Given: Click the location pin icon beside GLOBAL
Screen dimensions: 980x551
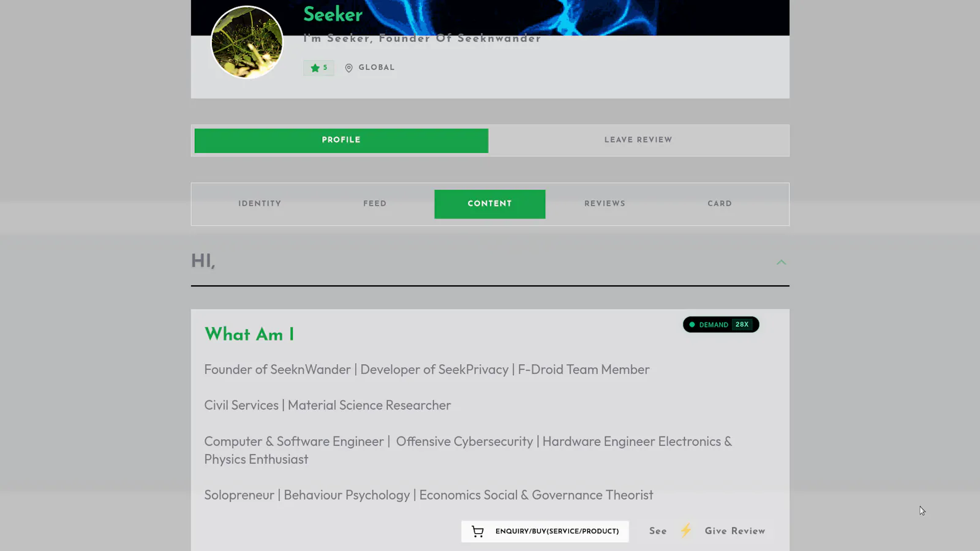Looking at the screenshot, I should [349, 68].
